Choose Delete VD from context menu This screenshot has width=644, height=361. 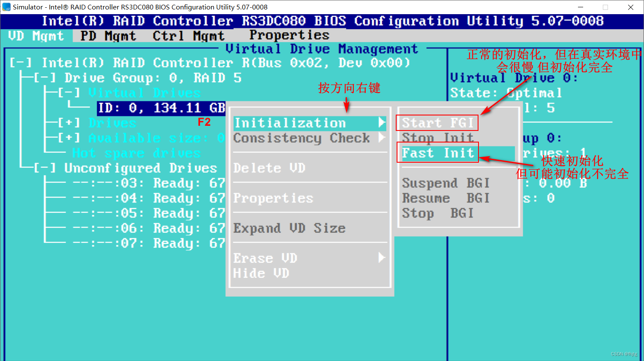pyautogui.click(x=269, y=168)
